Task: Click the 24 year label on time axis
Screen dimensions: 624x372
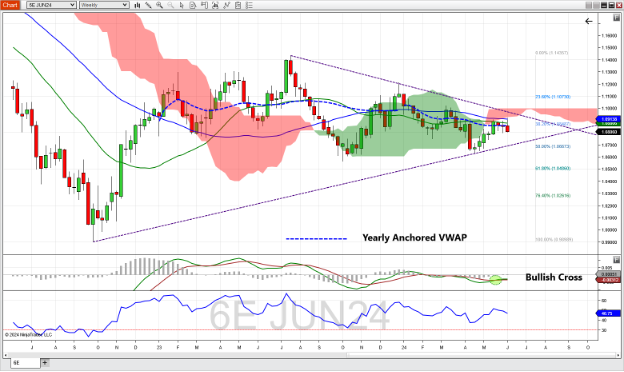Action: tap(404, 347)
